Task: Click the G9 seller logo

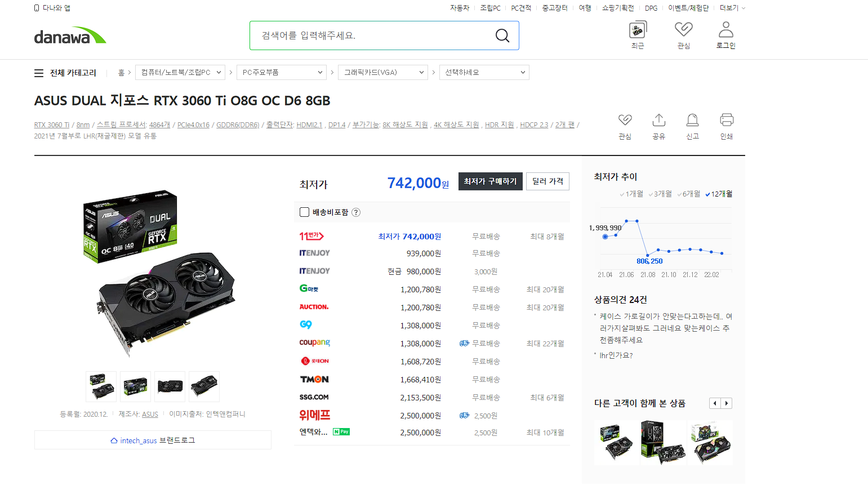Action: (306, 324)
